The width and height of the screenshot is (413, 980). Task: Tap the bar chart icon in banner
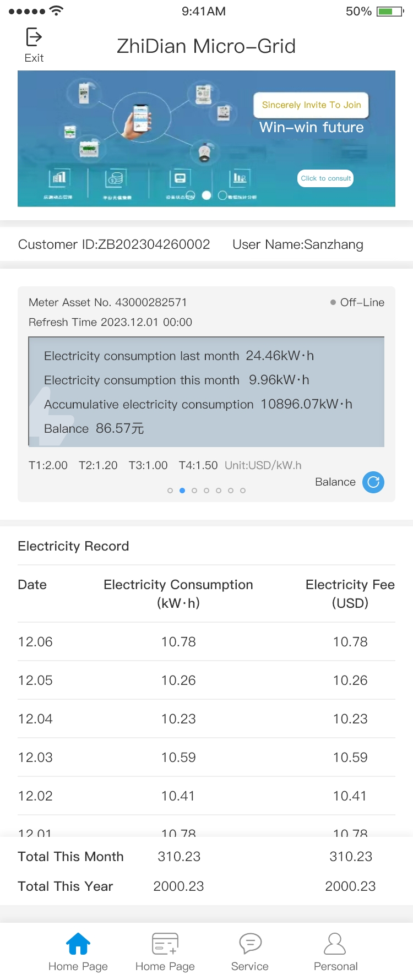click(59, 178)
